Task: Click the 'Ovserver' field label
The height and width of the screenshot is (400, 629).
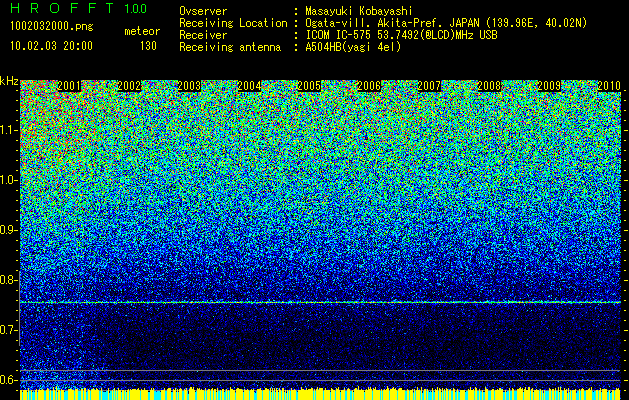Action: tap(203, 11)
